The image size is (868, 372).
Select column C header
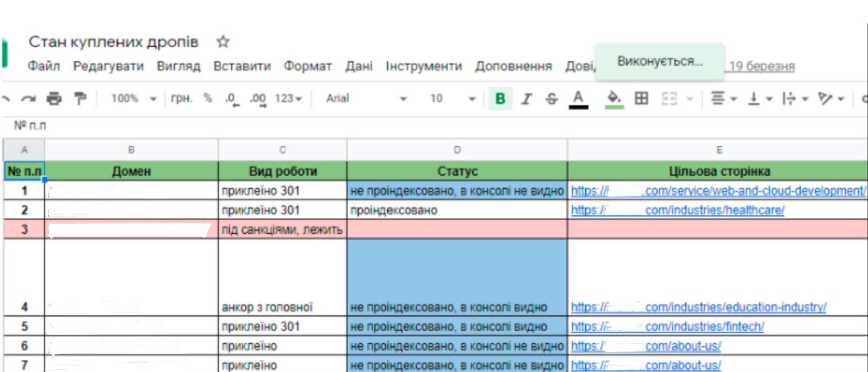(x=282, y=150)
